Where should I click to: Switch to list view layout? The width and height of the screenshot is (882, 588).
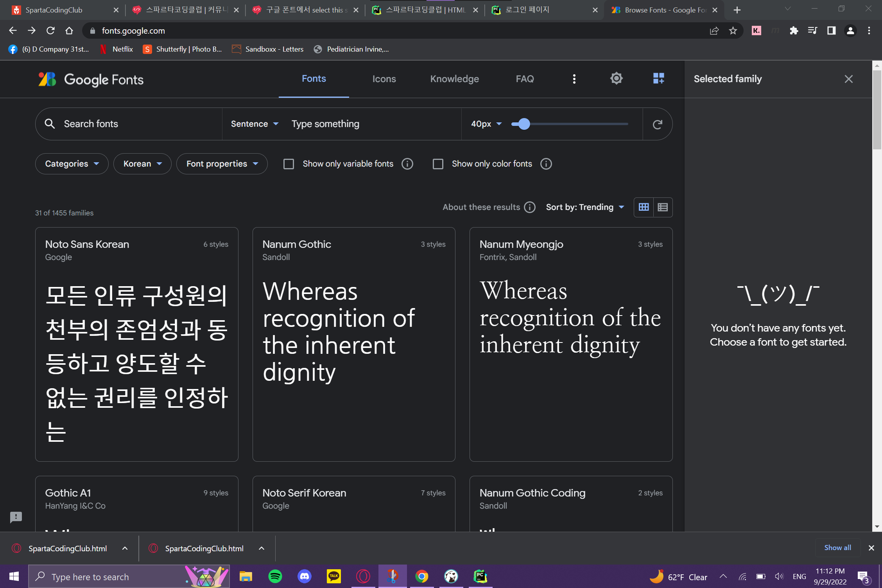663,207
